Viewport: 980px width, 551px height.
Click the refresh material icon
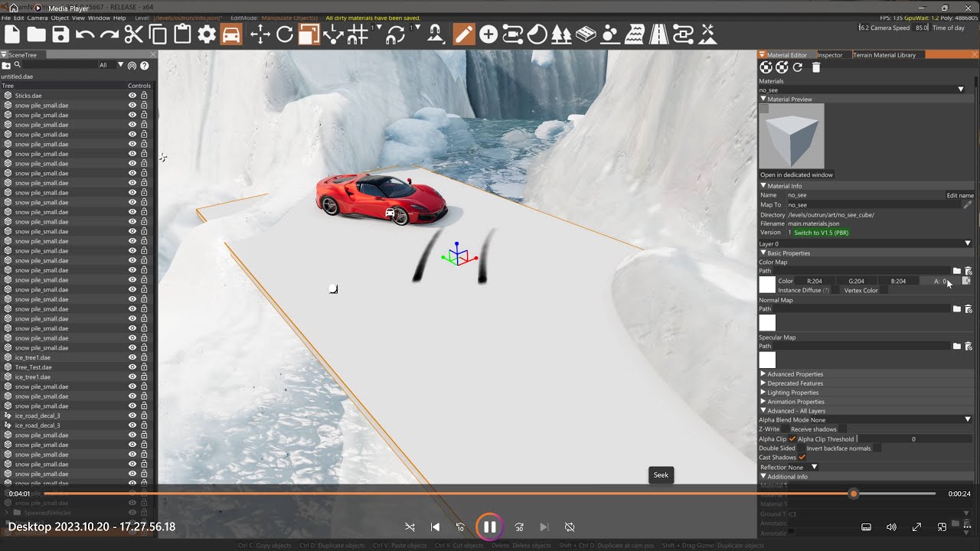[798, 67]
